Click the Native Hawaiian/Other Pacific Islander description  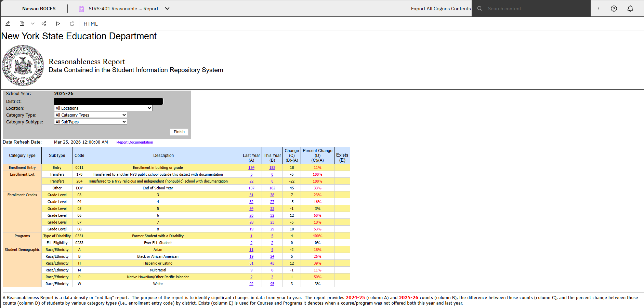point(158,277)
